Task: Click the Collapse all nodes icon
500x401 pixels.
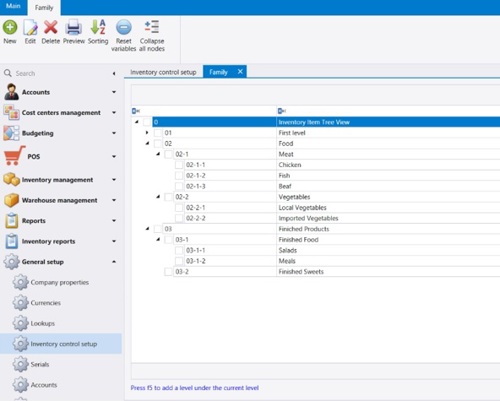Action: 152,27
